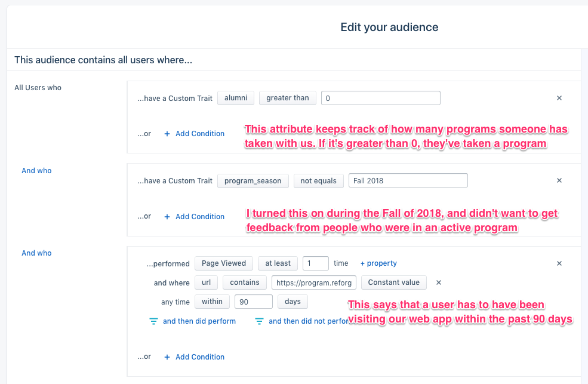This screenshot has width=588, height=384.
Task: Click the funnel icon for 'and then did not perform'
Action: tap(259, 321)
